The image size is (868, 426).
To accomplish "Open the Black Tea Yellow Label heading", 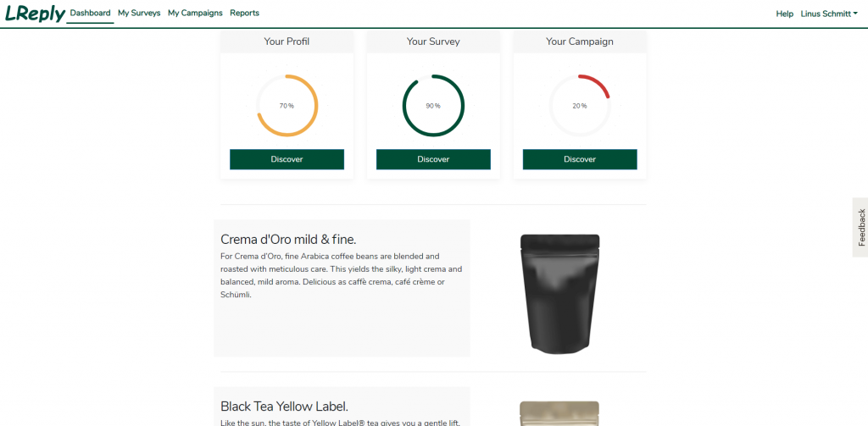I will click(x=285, y=407).
